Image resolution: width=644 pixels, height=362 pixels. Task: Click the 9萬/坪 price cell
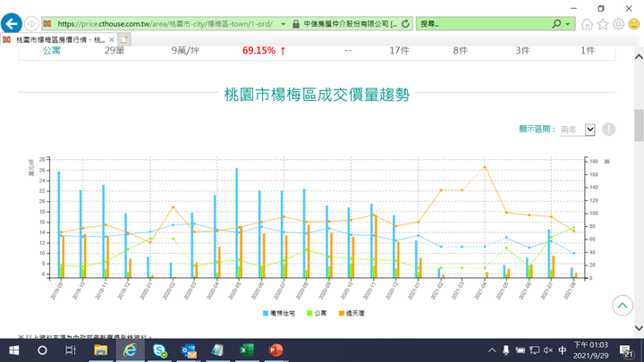pos(185,50)
